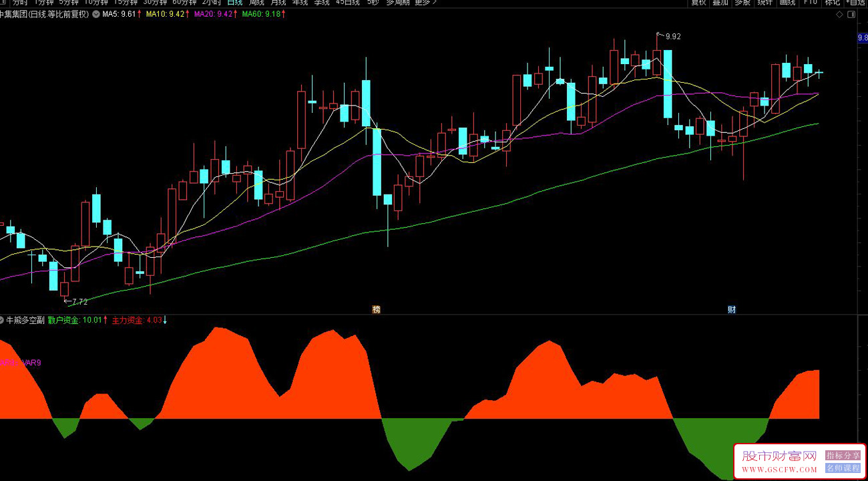Click the blue current price tag on axis
The width and height of the screenshot is (868, 481).
tap(863, 38)
